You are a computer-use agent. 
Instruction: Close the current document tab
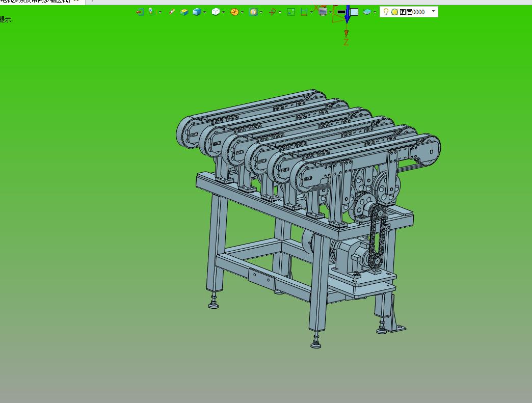76,2
